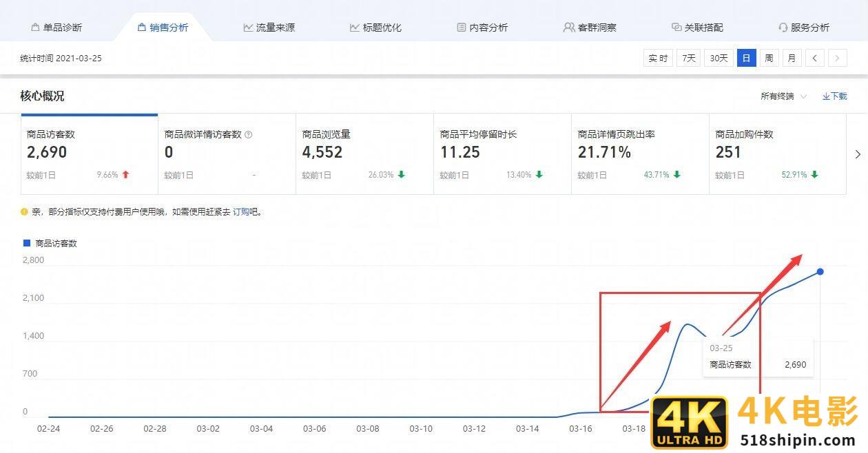Click the 11.25 average stay value
This screenshot has height=453, width=868.
pos(460,152)
